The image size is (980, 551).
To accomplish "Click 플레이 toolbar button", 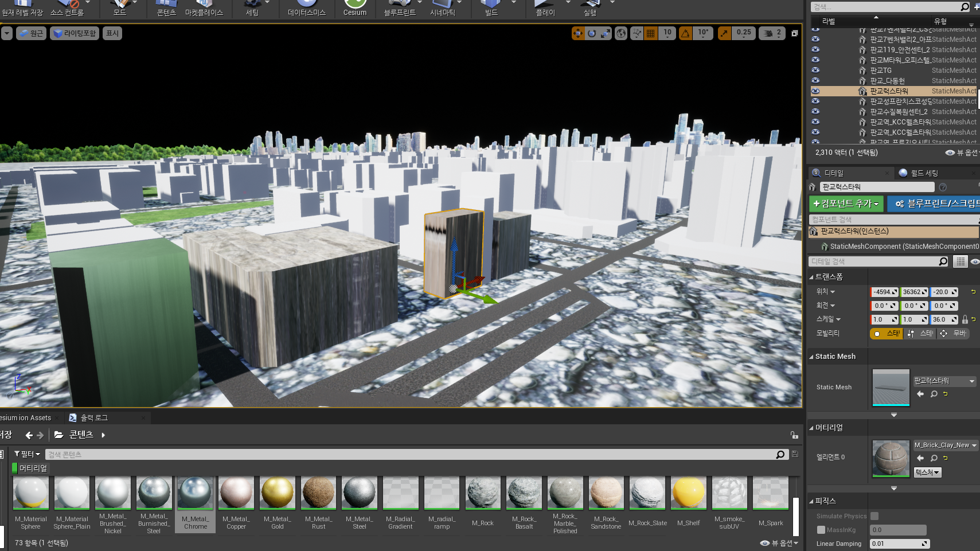I will tap(545, 9).
